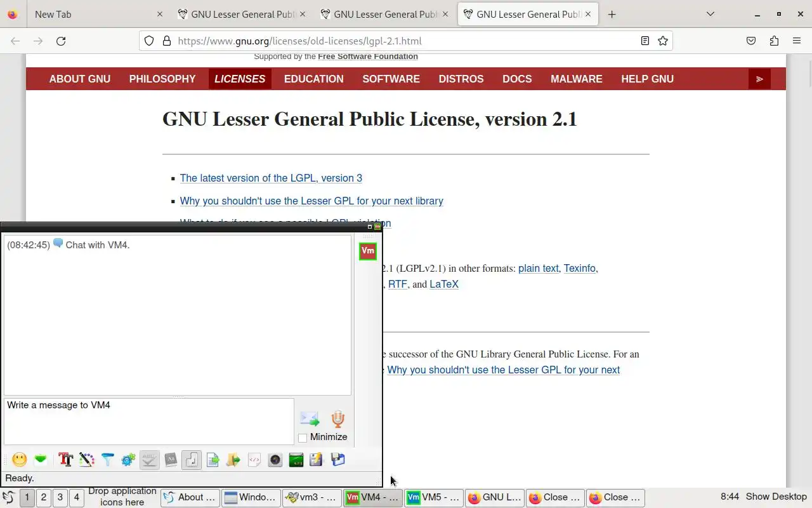Send the message with the envelope arrow button
The width and height of the screenshot is (812, 508).
(310, 419)
